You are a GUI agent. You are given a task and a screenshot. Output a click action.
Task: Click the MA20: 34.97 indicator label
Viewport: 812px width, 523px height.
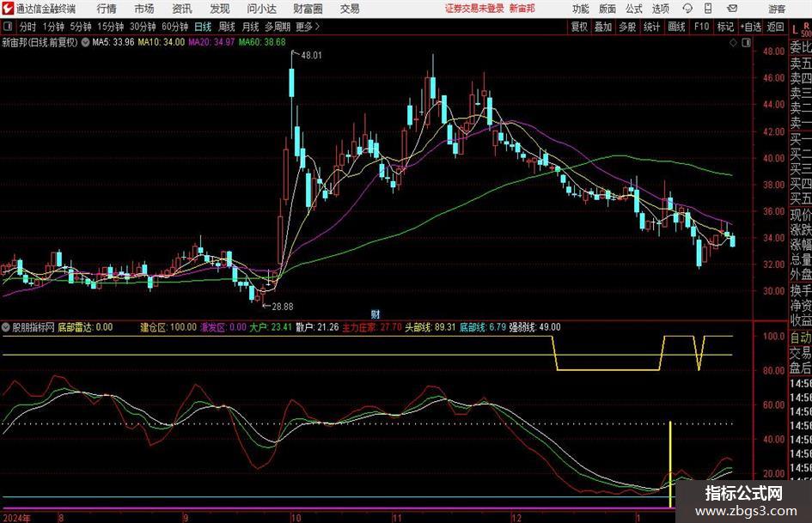click(x=211, y=42)
